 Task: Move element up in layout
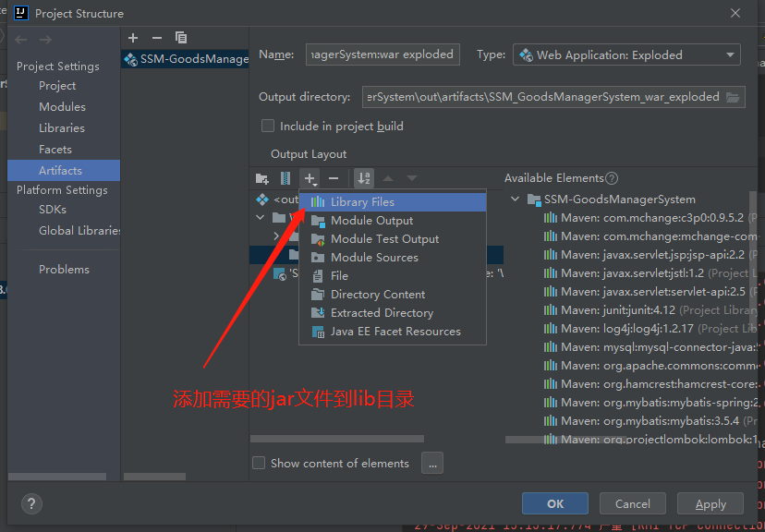[x=388, y=178]
